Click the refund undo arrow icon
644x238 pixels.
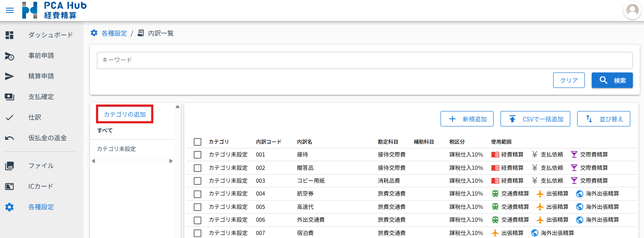pyautogui.click(x=9, y=138)
